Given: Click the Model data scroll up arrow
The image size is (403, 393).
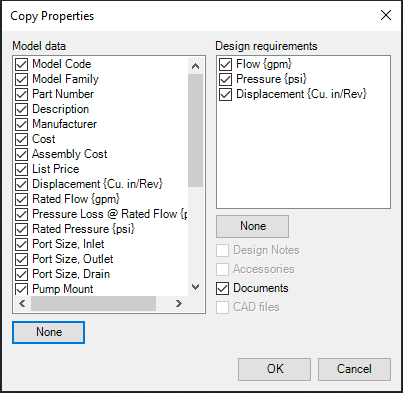Looking at the screenshot, I should tap(196, 66).
